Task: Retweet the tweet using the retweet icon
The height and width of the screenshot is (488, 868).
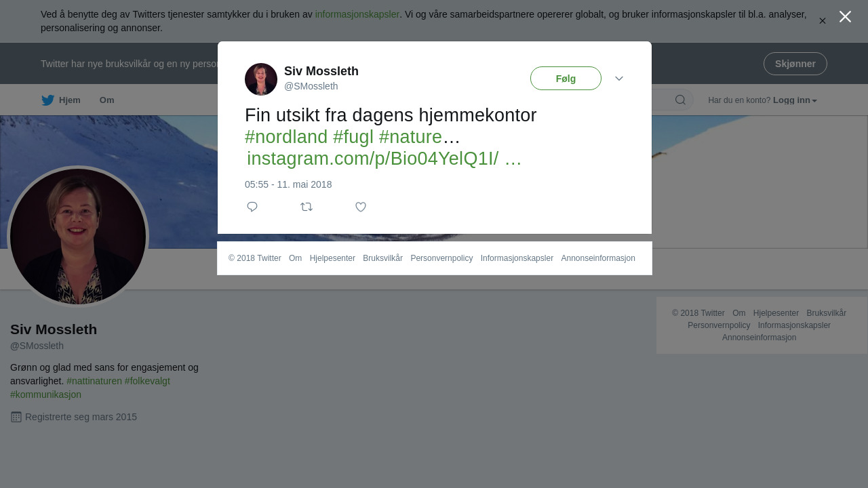Action: click(x=307, y=207)
